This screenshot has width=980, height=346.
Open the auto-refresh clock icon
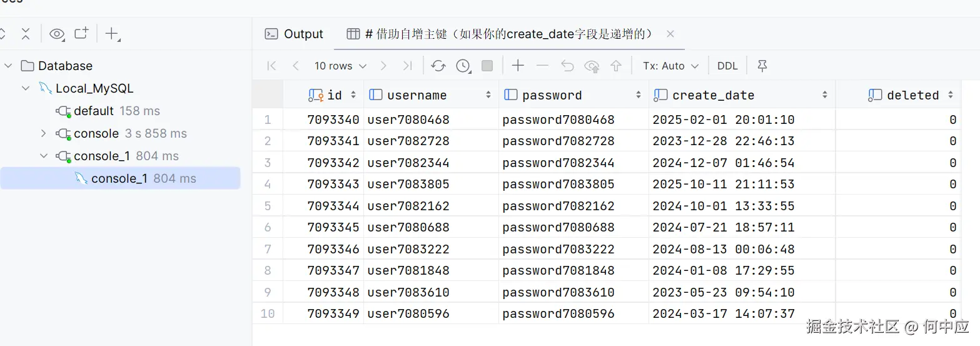click(463, 66)
